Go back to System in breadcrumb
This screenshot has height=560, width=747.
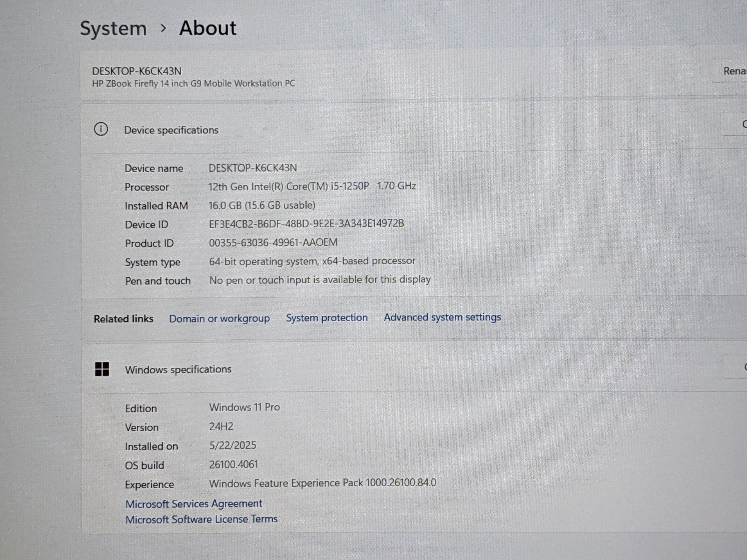[113, 28]
